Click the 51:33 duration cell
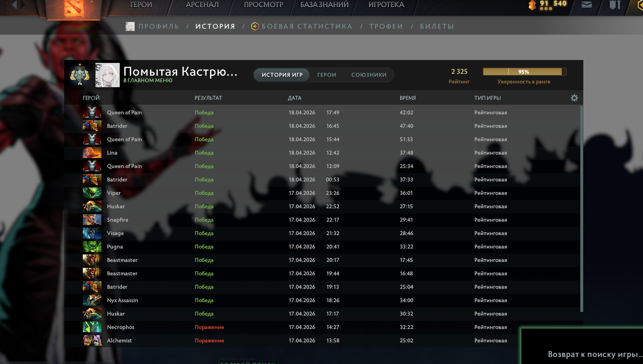This screenshot has width=643, height=364. (406, 139)
